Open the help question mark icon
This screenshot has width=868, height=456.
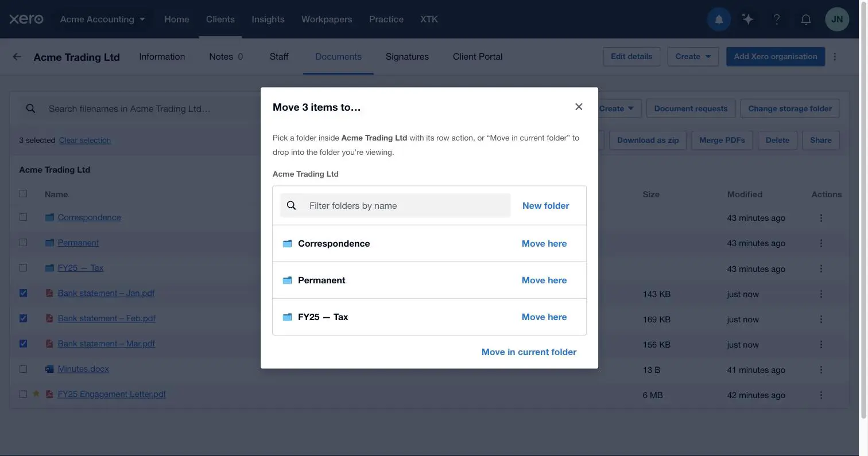point(777,20)
